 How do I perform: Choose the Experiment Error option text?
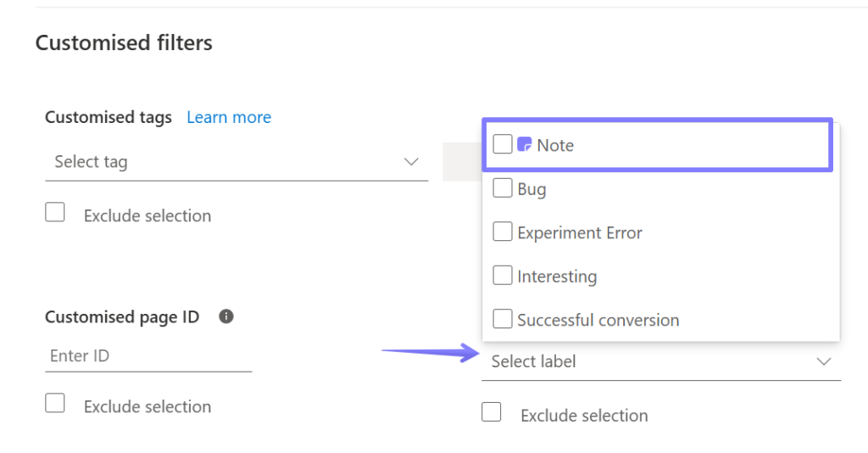(580, 232)
